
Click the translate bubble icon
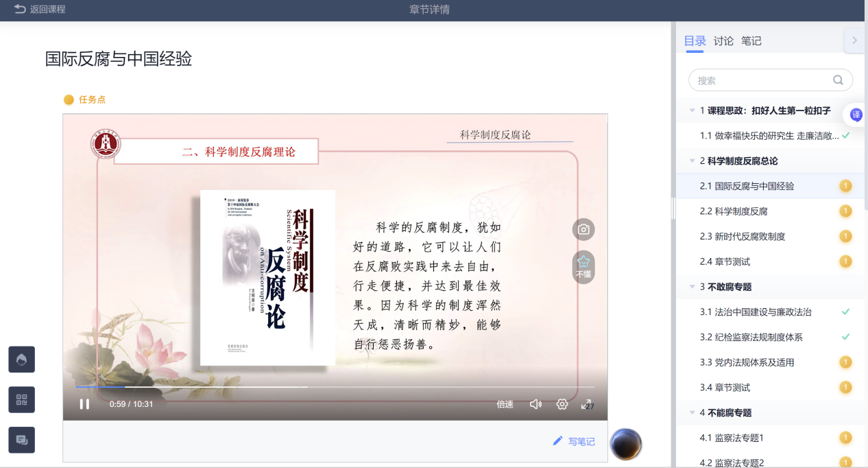tap(856, 115)
